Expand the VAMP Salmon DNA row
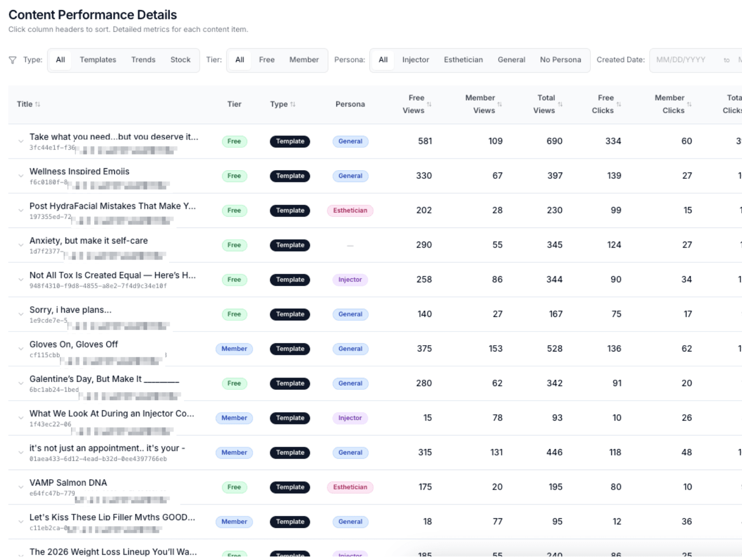 click(21, 487)
